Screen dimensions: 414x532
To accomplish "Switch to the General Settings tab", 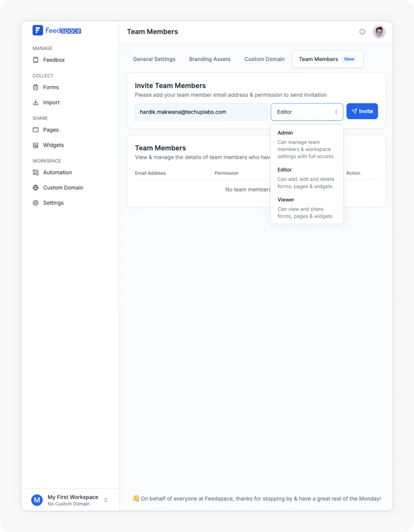I will point(154,59).
